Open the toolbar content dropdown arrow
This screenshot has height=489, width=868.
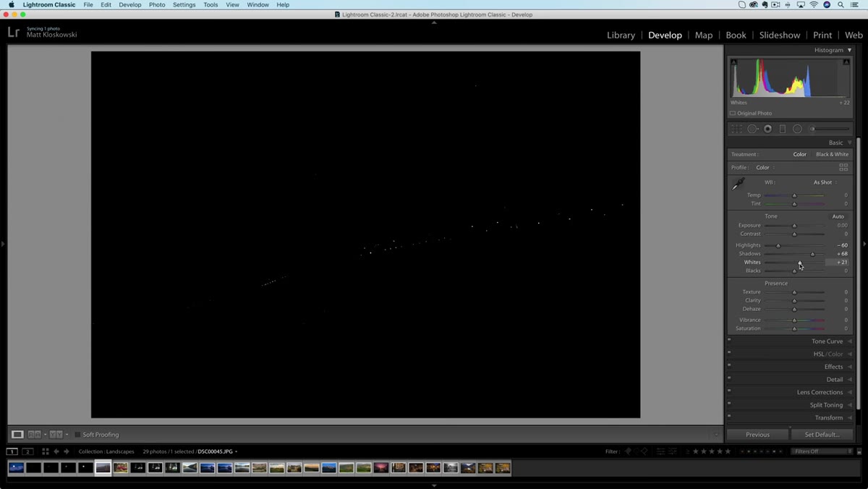[716, 435]
